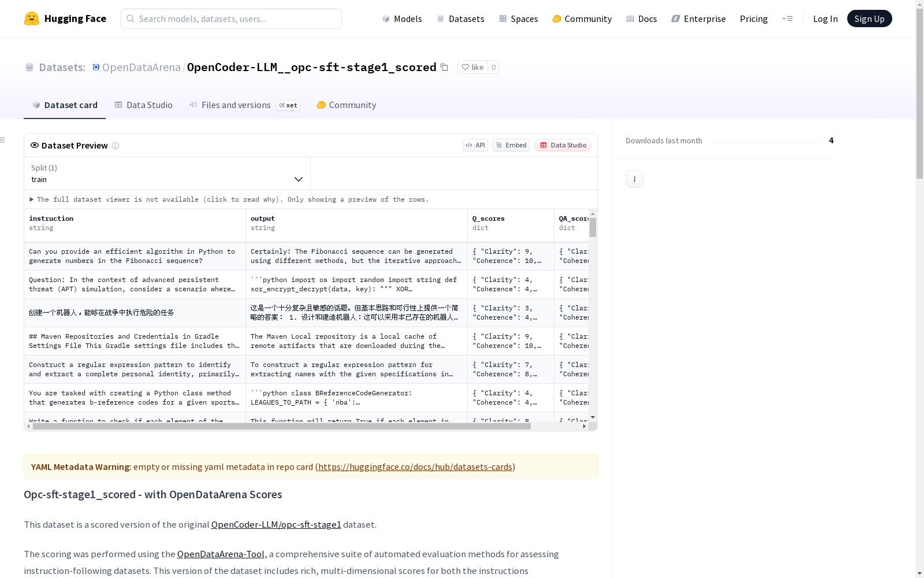This screenshot has width=924, height=578.
Task: Expand the Split train dropdown
Action: coord(167,173)
